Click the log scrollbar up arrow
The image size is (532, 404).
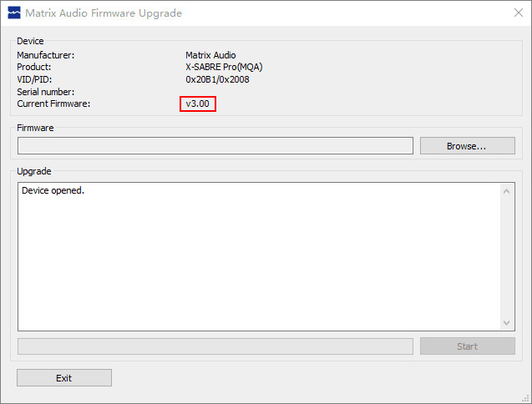(x=507, y=191)
